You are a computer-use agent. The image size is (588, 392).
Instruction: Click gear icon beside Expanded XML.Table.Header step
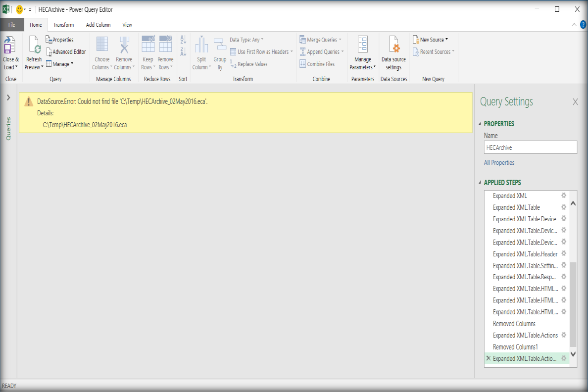pos(563,254)
